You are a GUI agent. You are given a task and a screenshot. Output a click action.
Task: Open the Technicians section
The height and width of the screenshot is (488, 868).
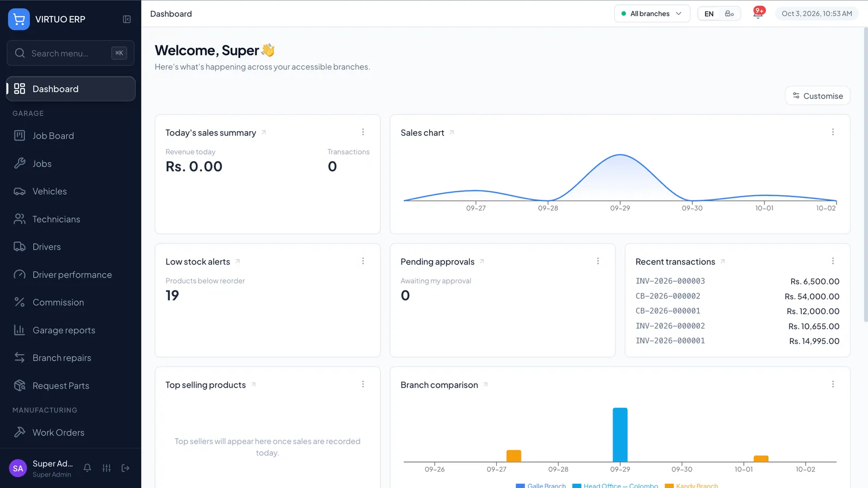coord(71,219)
